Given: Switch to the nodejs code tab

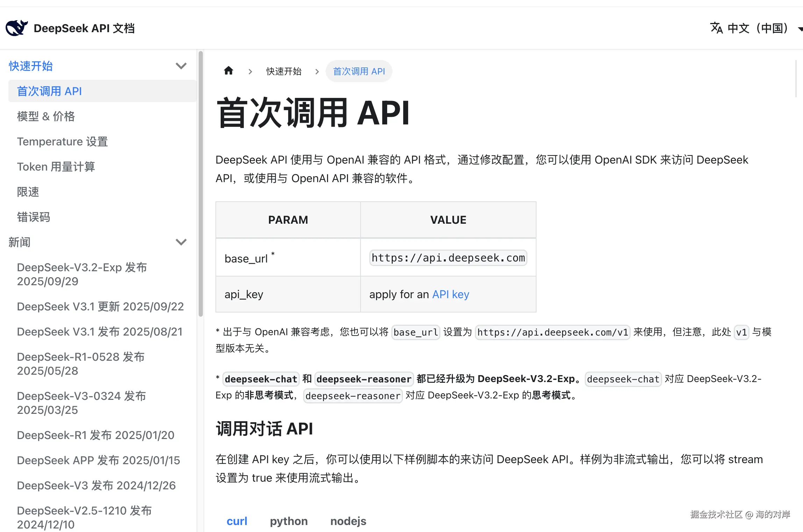Looking at the screenshot, I should [x=348, y=521].
